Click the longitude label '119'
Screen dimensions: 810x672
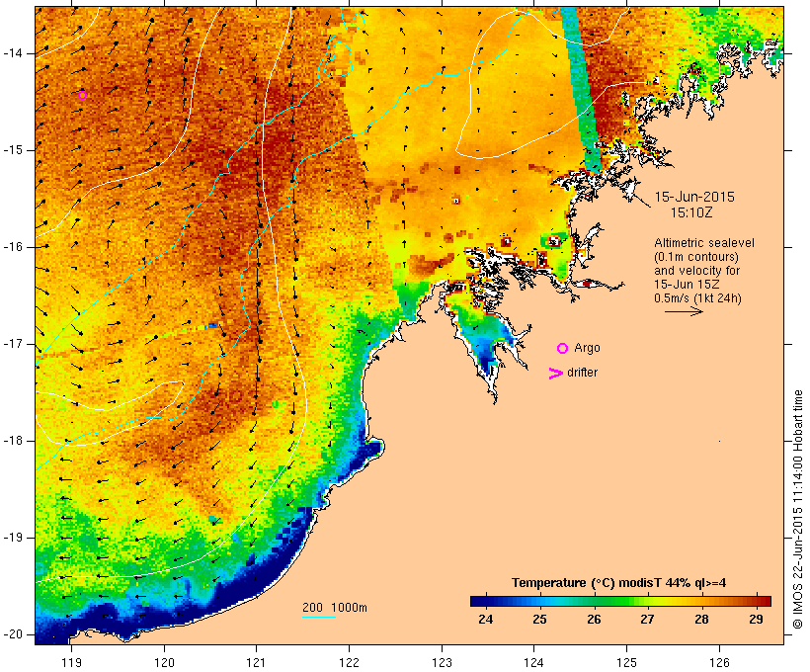tap(72, 662)
